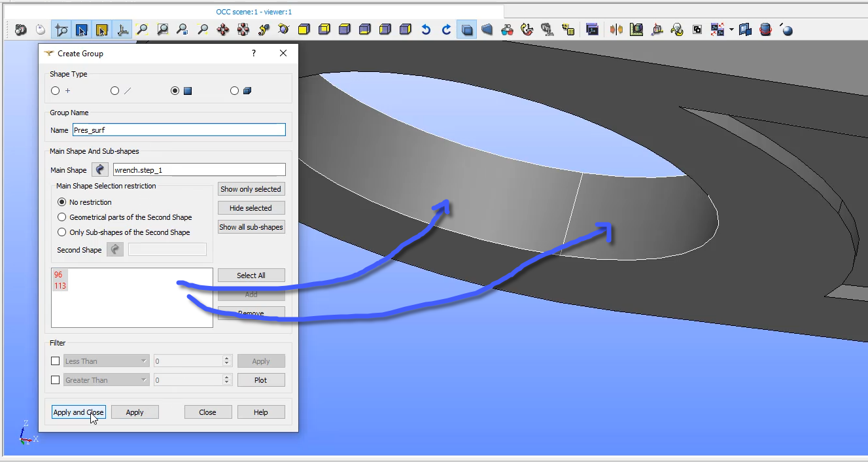Open the viewer presets dropdown arrow
The width and height of the screenshot is (868, 462).
pyautogui.click(x=731, y=29)
